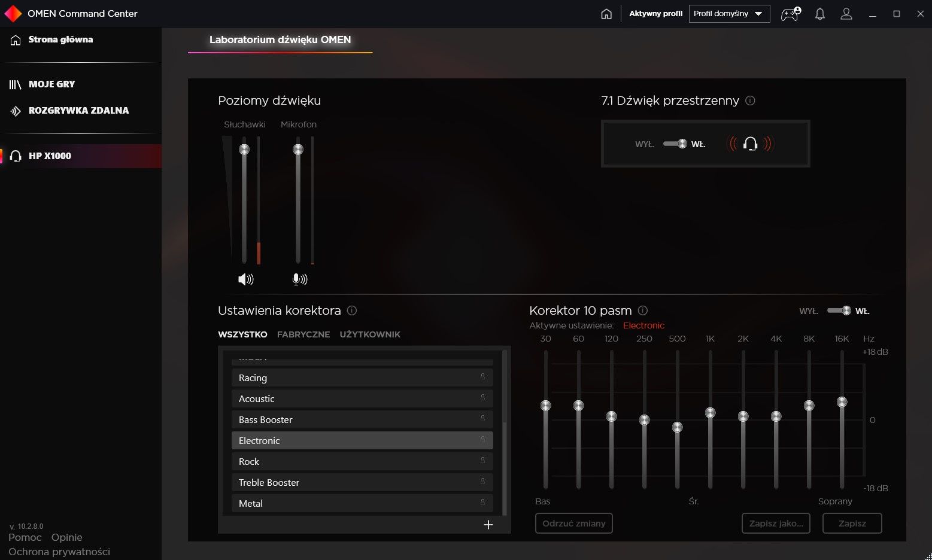This screenshot has height=560, width=932.
Task: Toggle the 7.1 surround sound switch
Action: tap(675, 144)
